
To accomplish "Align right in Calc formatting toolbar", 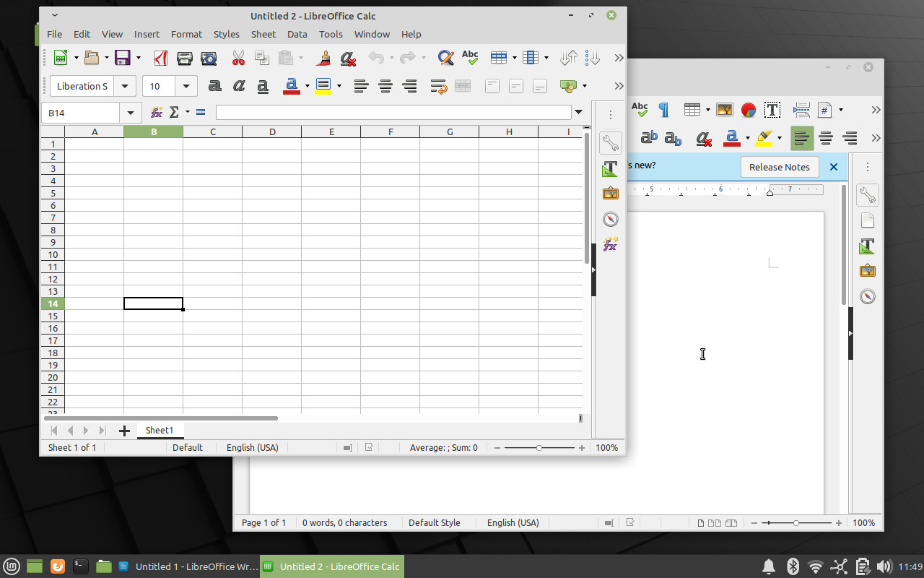I will pos(409,86).
